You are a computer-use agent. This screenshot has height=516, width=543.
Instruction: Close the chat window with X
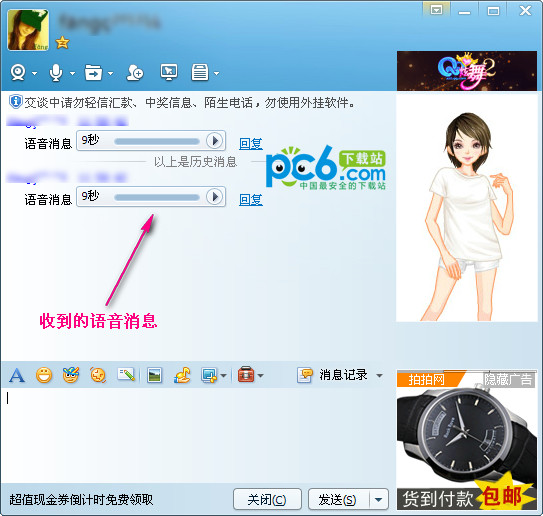pyautogui.click(x=525, y=10)
